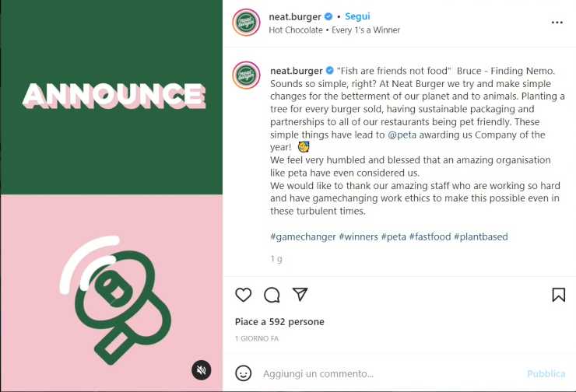The image size is (576, 392).
Task: Open neat.burger avatar beside caption
Action: 246,75
